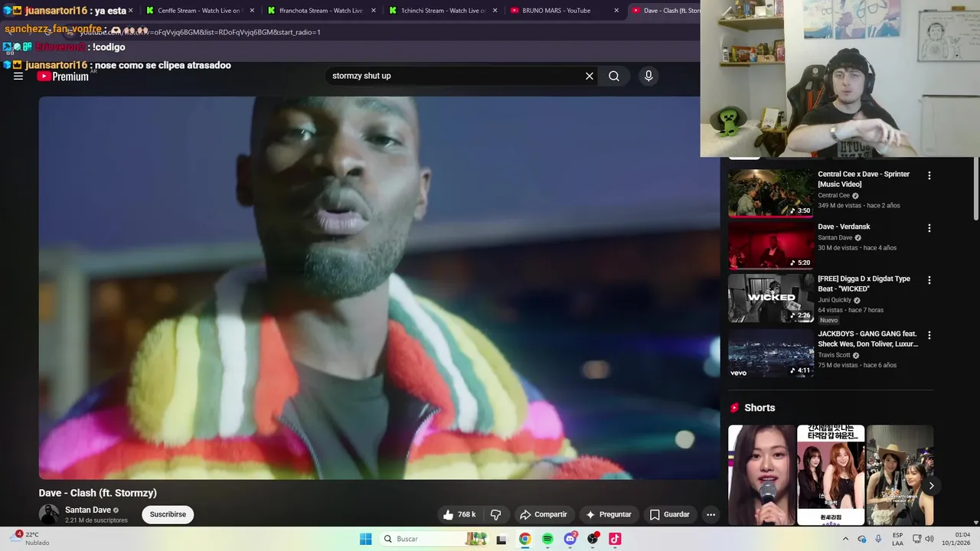Open options menu for JACKBOYS GANG GANG
The height and width of the screenshot is (551, 980).
929,335
